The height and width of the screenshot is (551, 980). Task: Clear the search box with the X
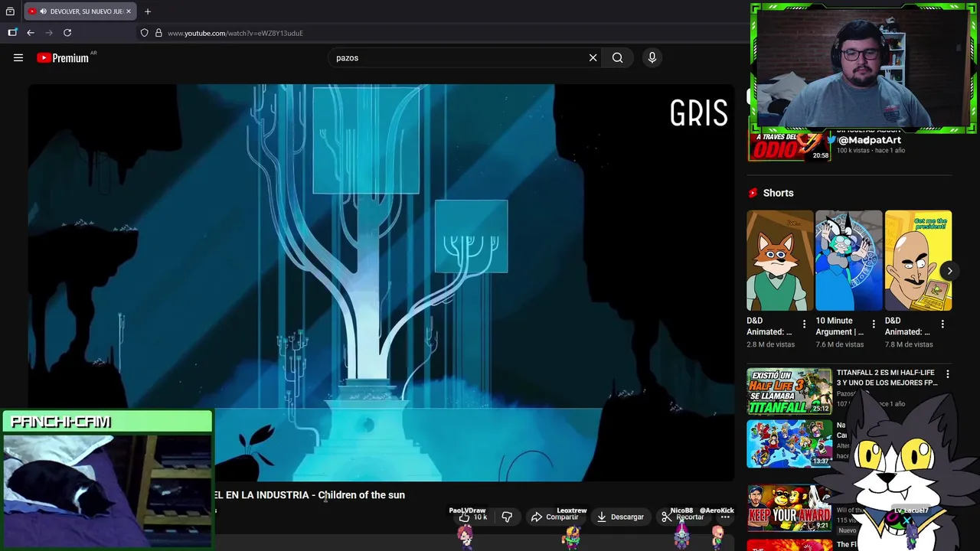coord(593,57)
